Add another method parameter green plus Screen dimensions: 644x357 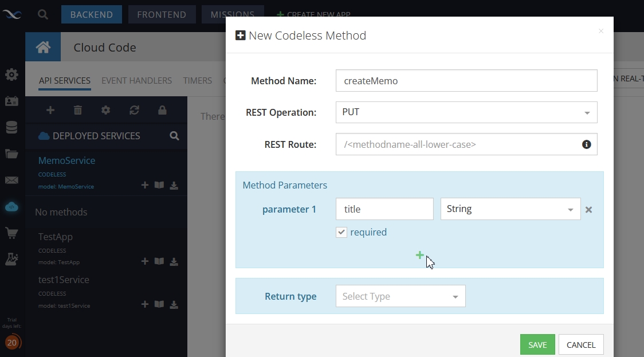coord(419,255)
